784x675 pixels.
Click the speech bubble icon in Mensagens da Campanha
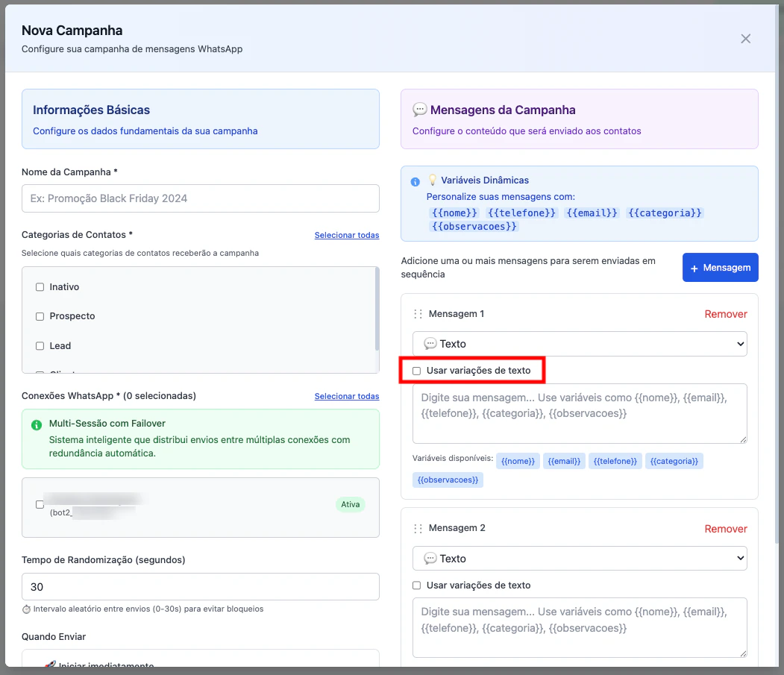[419, 110]
